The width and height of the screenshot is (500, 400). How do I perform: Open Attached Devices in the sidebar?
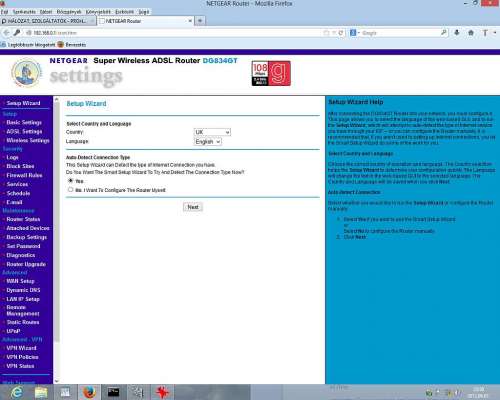point(28,228)
